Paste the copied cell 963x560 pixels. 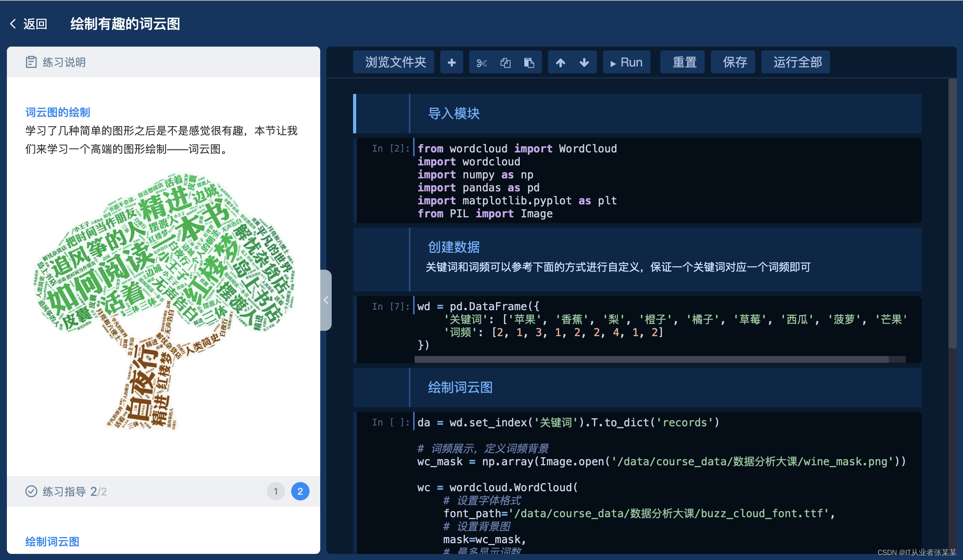(x=530, y=62)
